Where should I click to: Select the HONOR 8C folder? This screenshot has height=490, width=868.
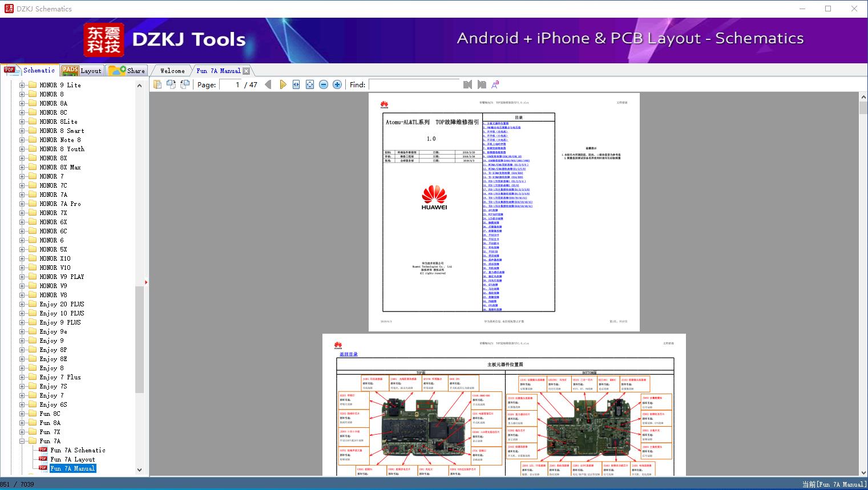(53, 112)
